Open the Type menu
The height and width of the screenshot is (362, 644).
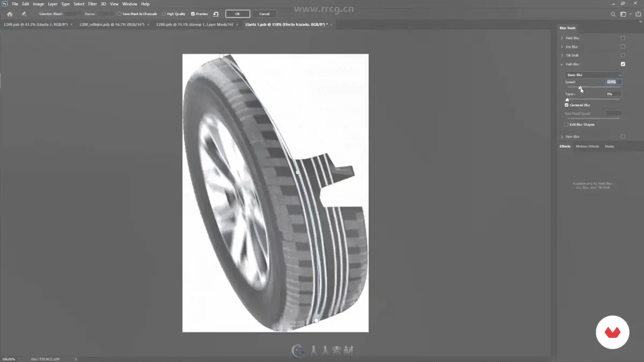tap(65, 4)
